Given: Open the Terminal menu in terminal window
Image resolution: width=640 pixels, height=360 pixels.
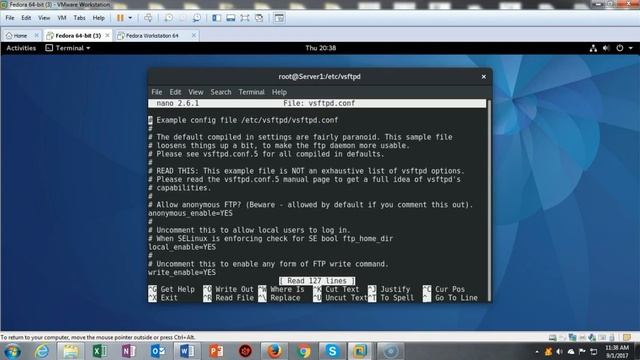Looking at the screenshot, I should pos(251,92).
